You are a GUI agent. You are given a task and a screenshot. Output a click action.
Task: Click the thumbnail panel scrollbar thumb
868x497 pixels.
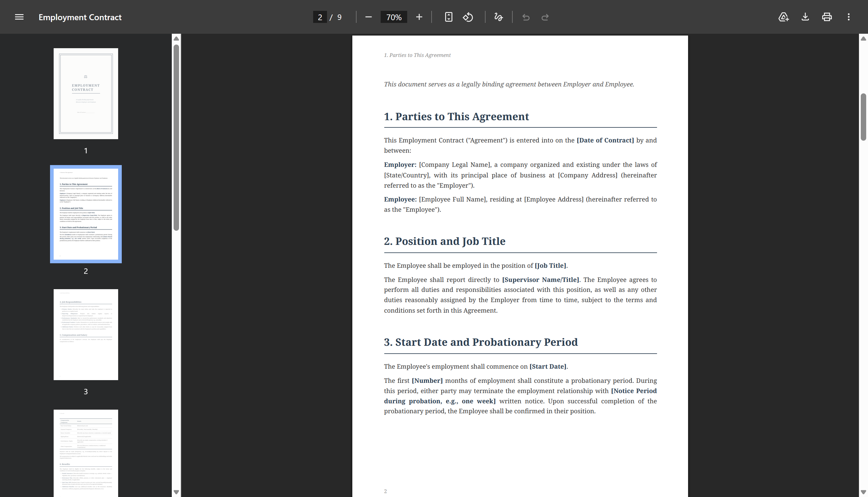(176, 138)
